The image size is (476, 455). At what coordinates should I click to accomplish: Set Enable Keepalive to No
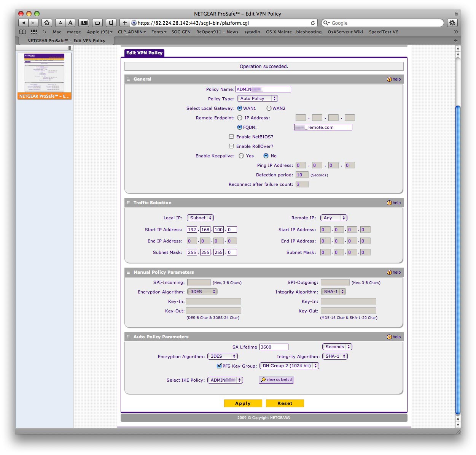(266, 156)
